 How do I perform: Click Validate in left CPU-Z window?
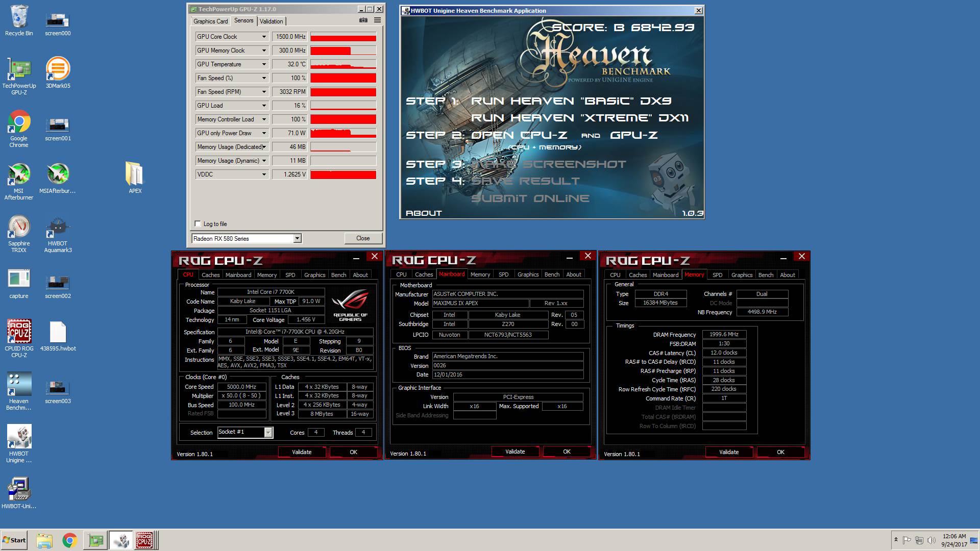click(x=302, y=452)
